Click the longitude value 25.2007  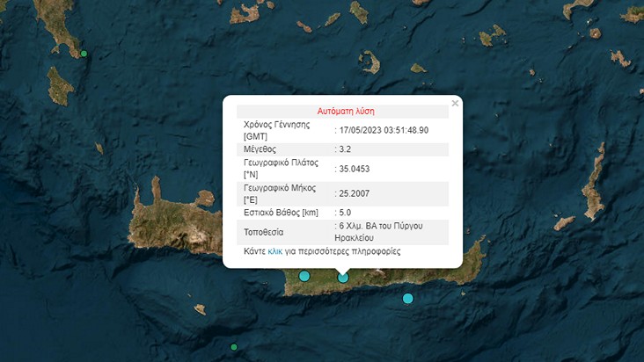(x=358, y=193)
